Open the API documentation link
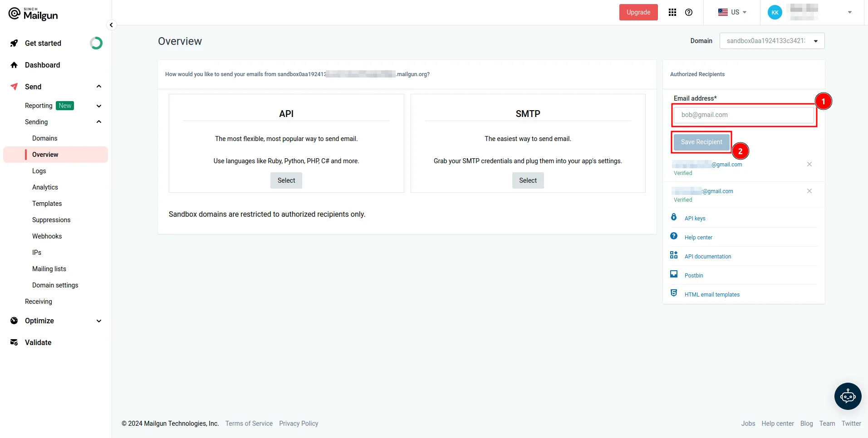 (x=708, y=257)
